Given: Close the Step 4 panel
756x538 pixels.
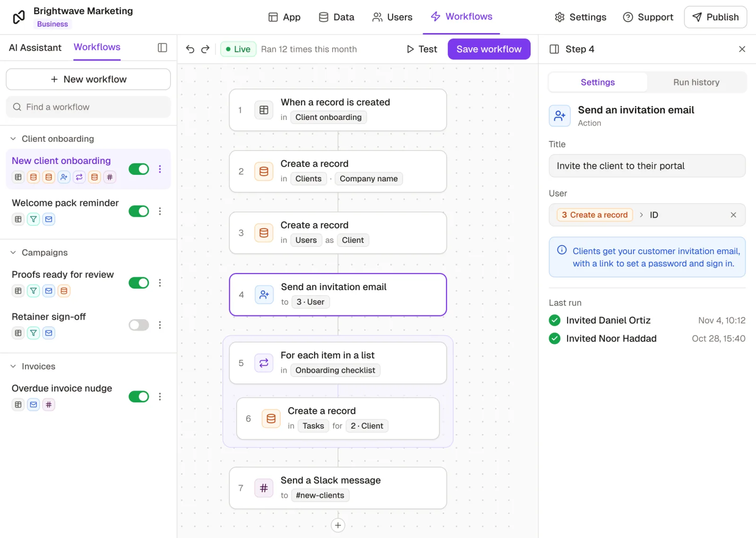Looking at the screenshot, I should click(742, 49).
